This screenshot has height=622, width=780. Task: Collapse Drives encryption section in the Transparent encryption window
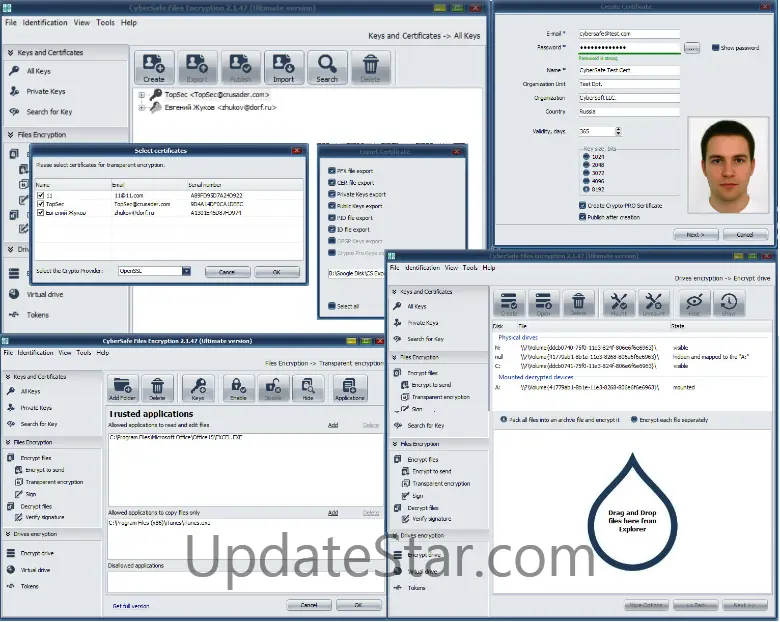(8, 534)
